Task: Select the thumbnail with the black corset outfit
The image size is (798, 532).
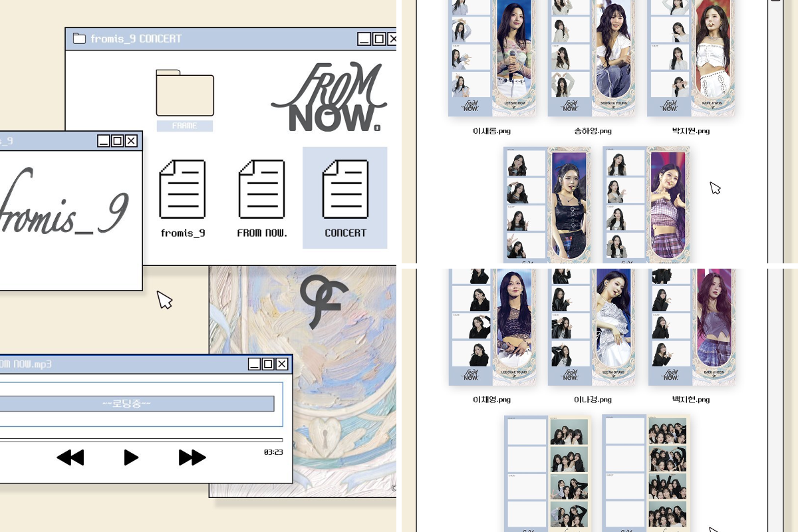Action: [547, 205]
